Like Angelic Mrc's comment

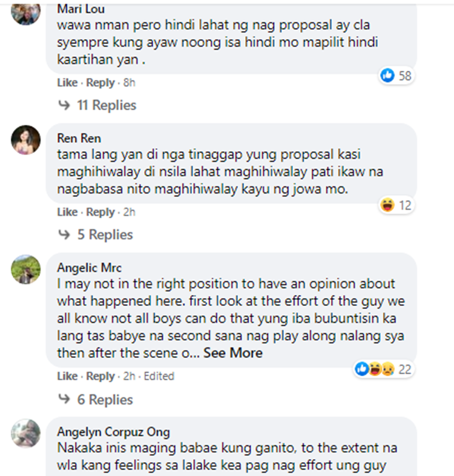click(x=67, y=376)
